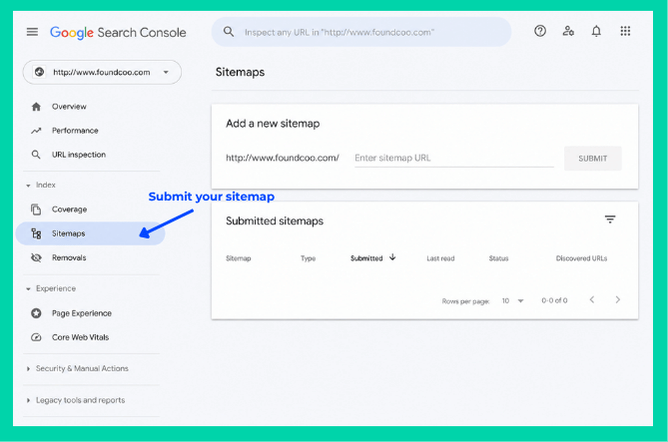Open the notifications bell
This screenshot has height=442, width=668.
coord(596,31)
